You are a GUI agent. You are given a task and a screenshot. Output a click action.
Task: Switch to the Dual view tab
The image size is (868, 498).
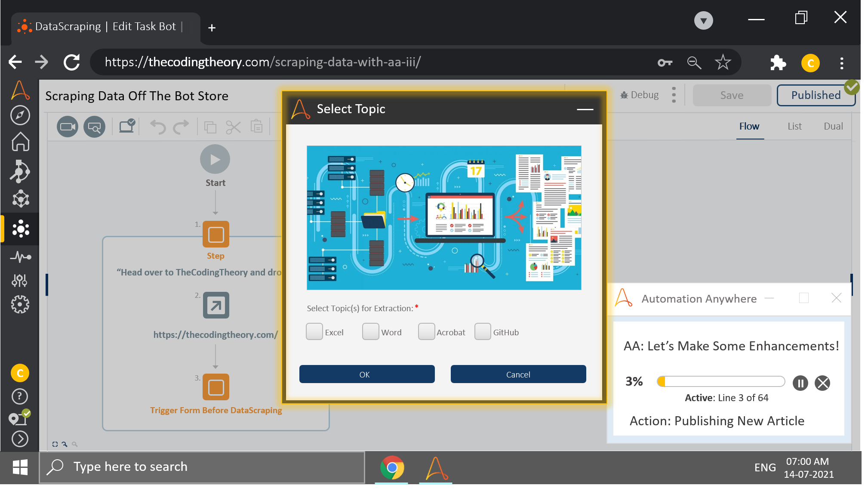833,126
